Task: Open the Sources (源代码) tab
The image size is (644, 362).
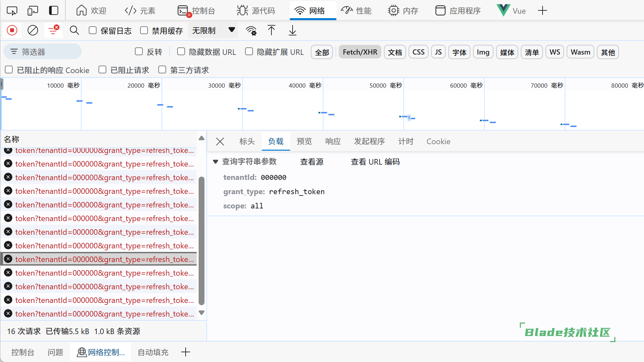Action: 256,11
